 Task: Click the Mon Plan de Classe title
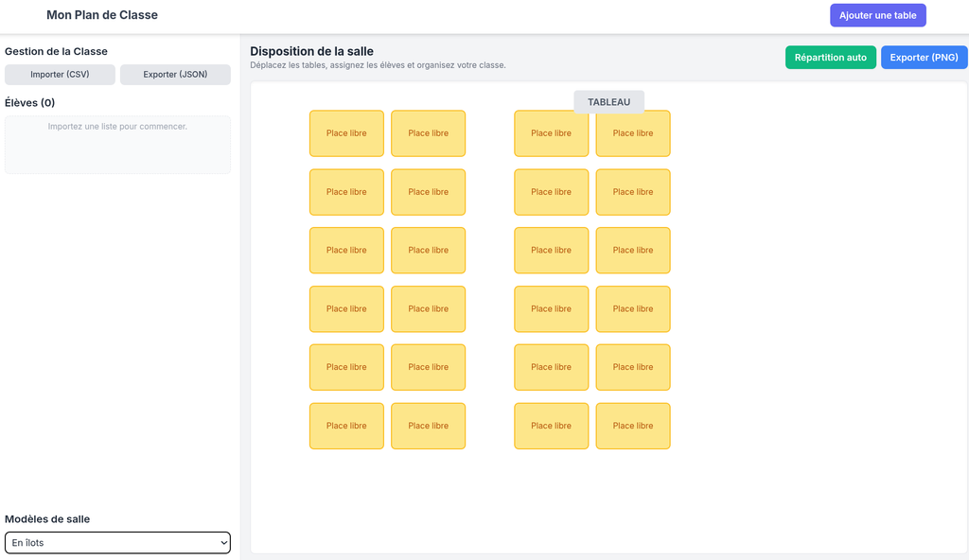point(102,15)
